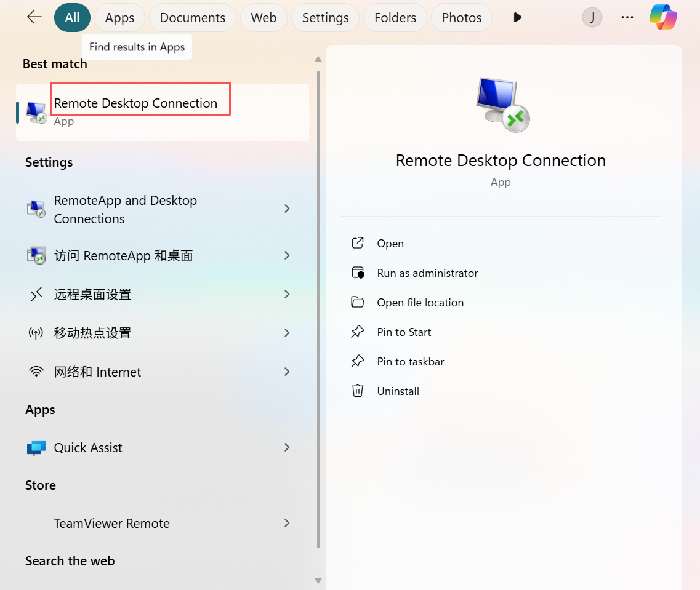Click the 网络和 Internet Wi-Fi icon

[x=36, y=372]
